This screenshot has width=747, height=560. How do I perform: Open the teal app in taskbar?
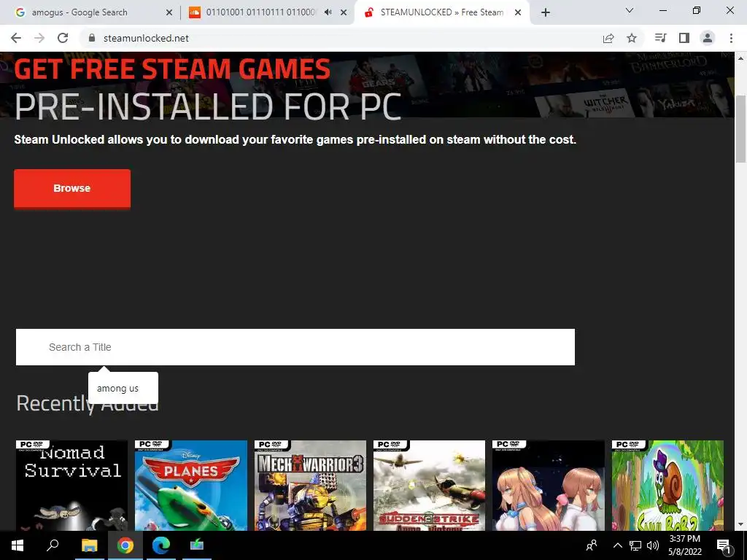(x=197, y=545)
